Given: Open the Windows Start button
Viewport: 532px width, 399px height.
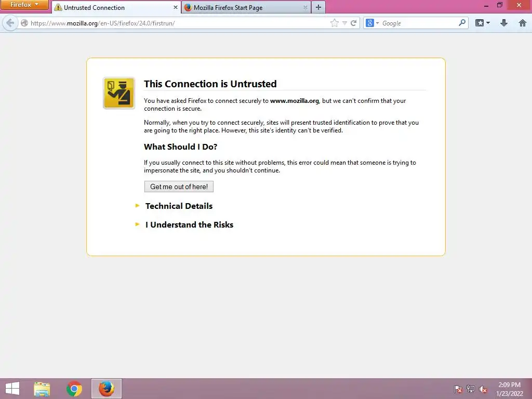Looking at the screenshot, I should [12, 389].
